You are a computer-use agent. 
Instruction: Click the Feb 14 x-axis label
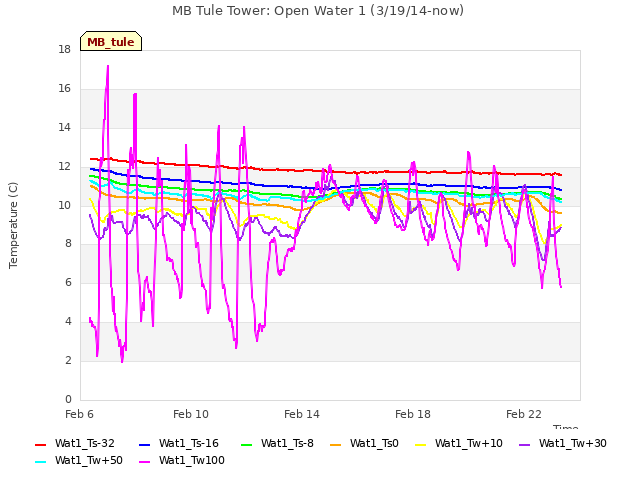click(x=302, y=414)
